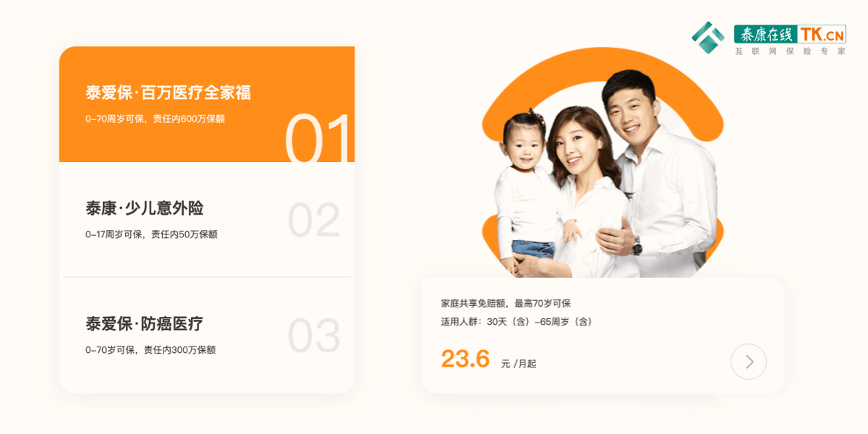Click the 0-70周岁可保 600万保额 subtitle

(155, 119)
